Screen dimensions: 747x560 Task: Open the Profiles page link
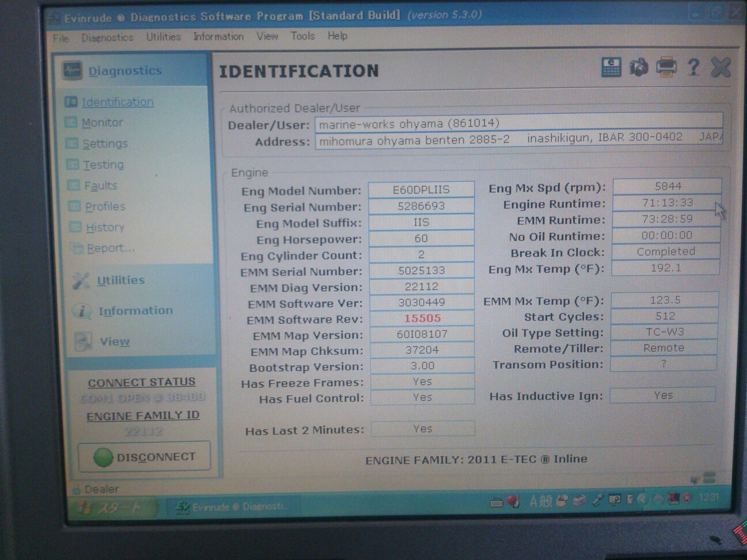pyautogui.click(x=105, y=206)
